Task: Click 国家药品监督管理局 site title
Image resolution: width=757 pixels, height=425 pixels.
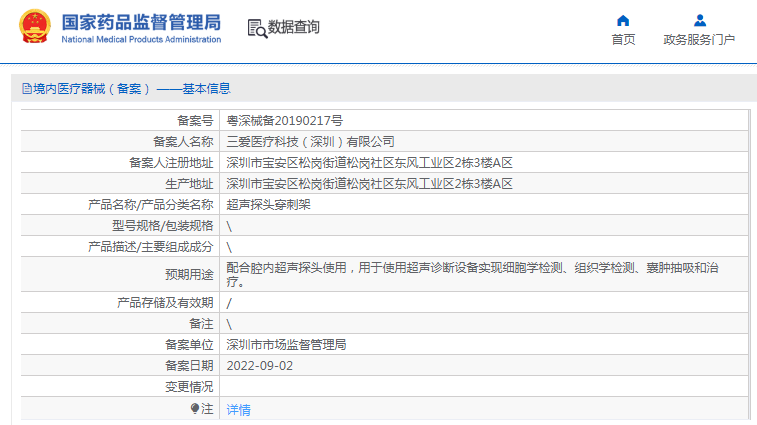Action: click(141, 22)
